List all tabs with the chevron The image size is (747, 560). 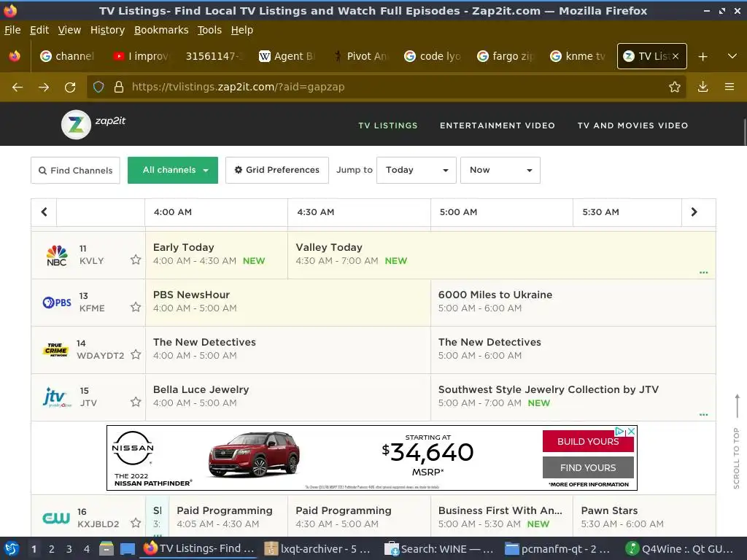tap(732, 56)
